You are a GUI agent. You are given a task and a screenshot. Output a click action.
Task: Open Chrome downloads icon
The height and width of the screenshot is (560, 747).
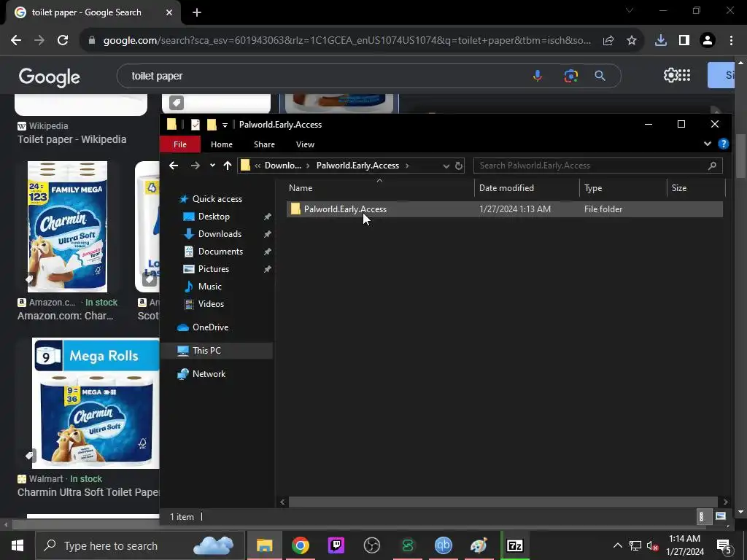coord(661,41)
